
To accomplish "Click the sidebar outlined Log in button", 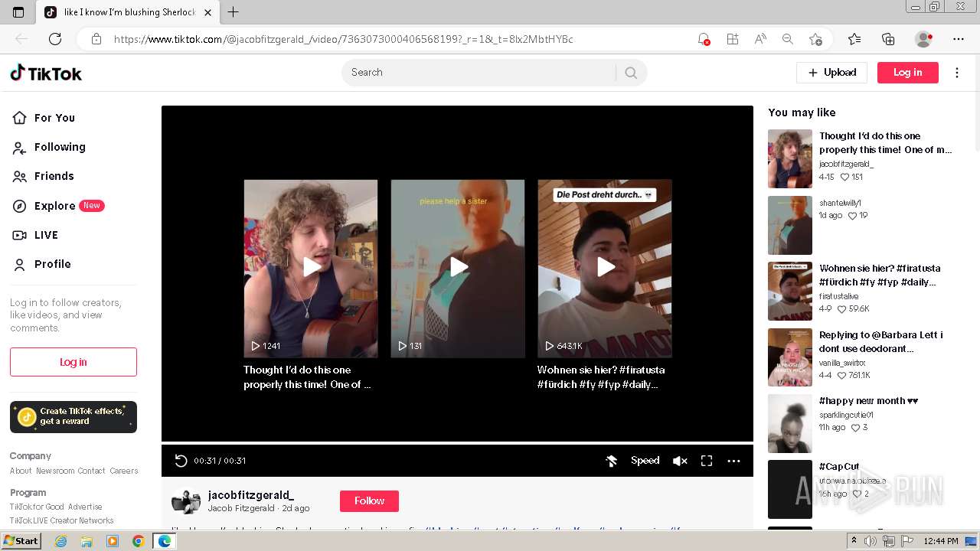I will pos(73,362).
